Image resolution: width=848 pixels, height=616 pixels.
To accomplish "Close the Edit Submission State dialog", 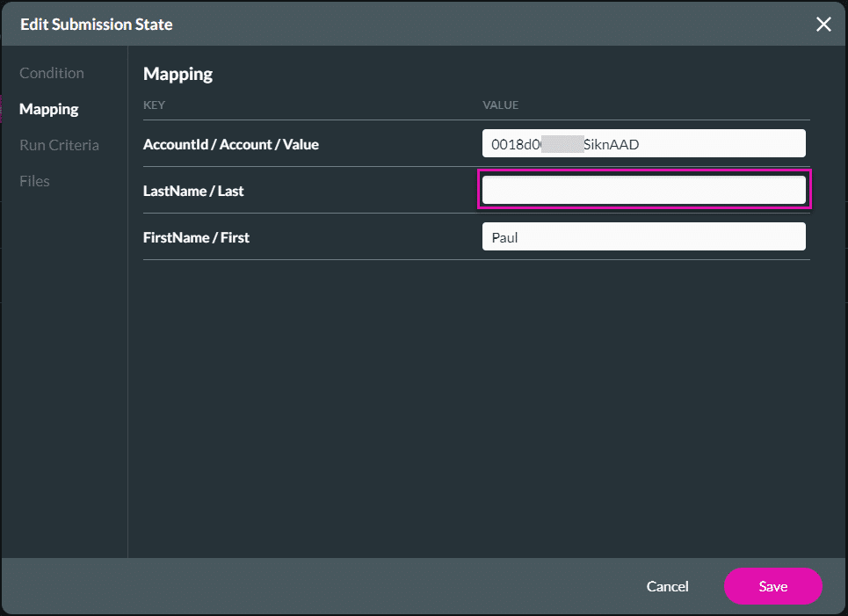I will [823, 24].
